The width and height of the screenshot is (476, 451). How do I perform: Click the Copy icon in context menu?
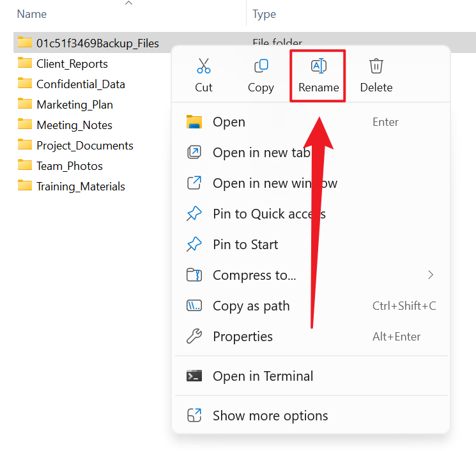[x=261, y=66]
